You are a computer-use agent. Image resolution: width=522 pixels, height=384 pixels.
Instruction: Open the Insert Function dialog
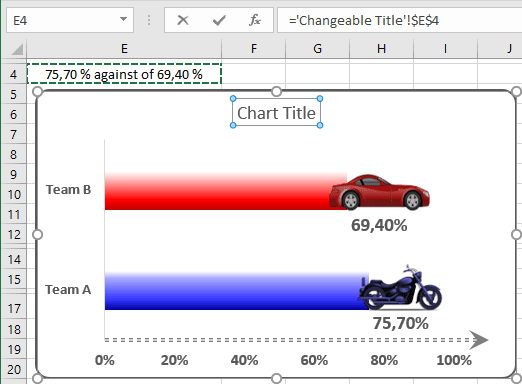[x=255, y=20]
